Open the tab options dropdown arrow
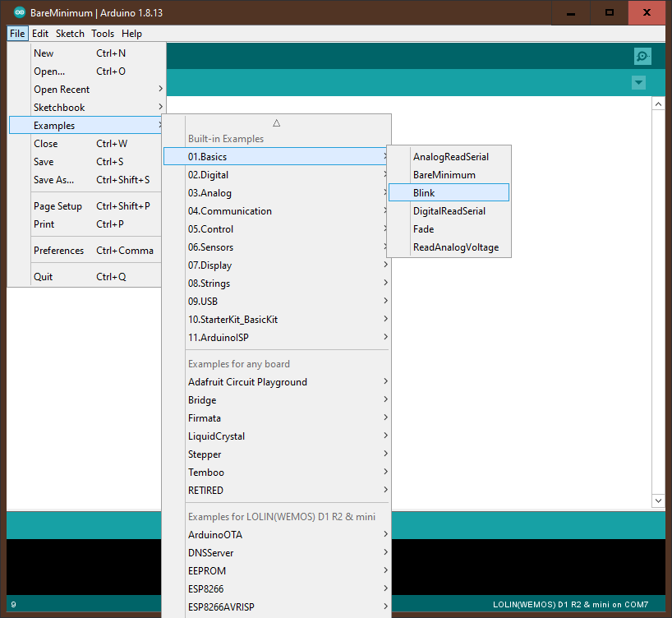Image resolution: width=672 pixels, height=618 pixels. 638,83
